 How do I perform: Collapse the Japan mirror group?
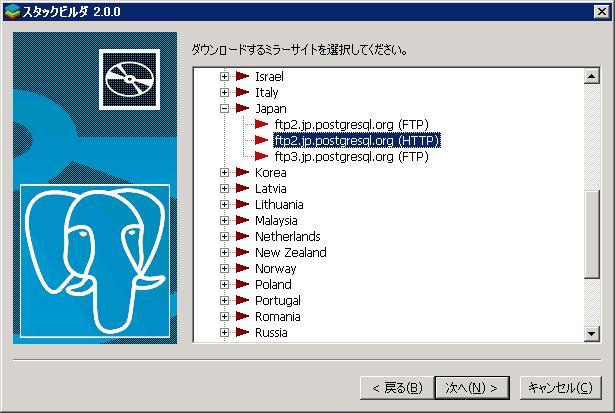(224, 109)
